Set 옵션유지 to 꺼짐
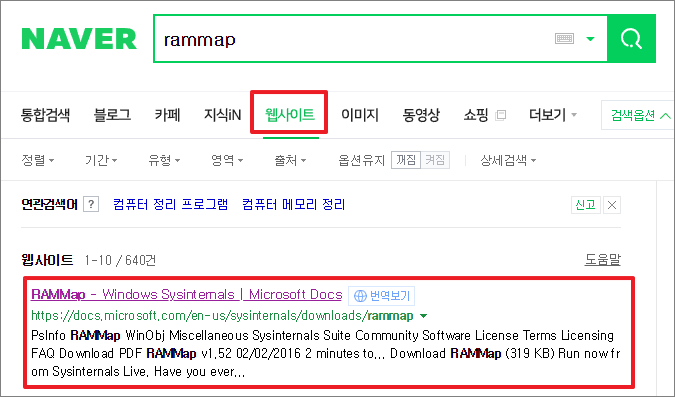 point(406,160)
